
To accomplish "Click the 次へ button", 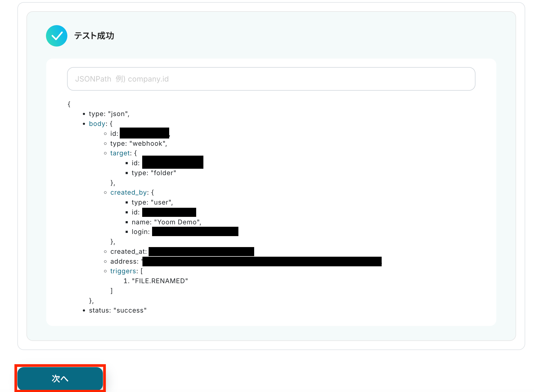I will (60, 378).
